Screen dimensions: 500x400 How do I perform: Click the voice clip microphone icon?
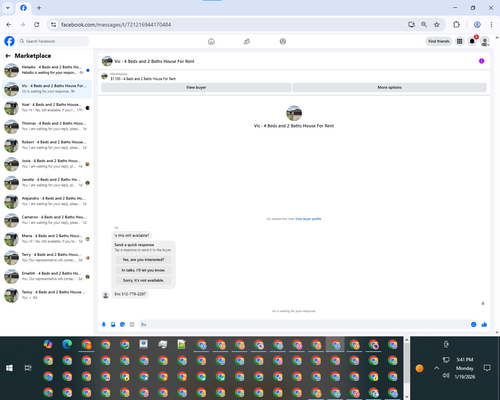coord(104,324)
